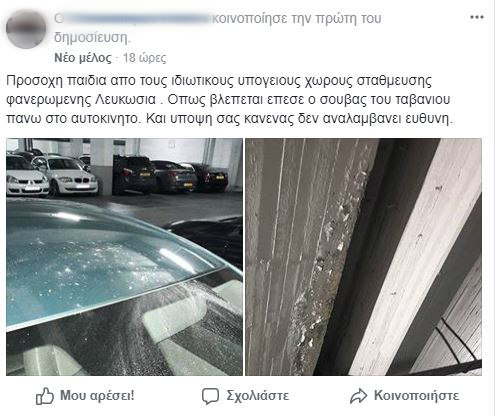
Task: Click the post text starting 'Προσοχη παιδια'
Action: click(229, 100)
